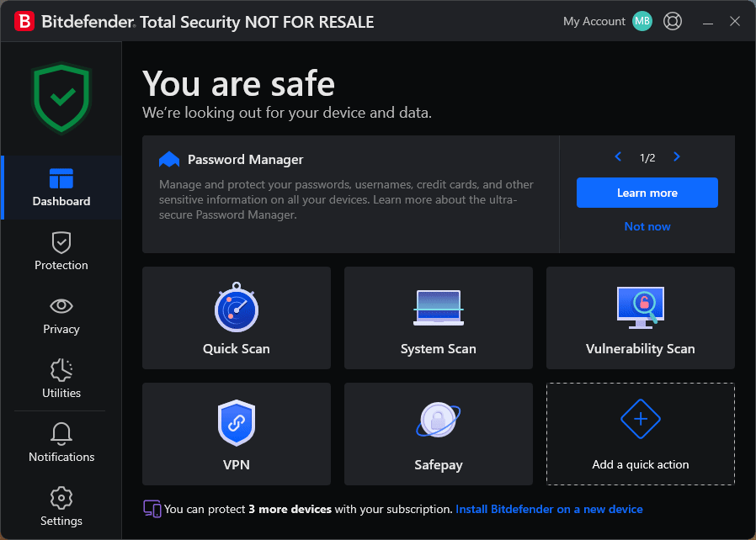
Task: Start the System Scan laptop icon
Action: (439, 308)
